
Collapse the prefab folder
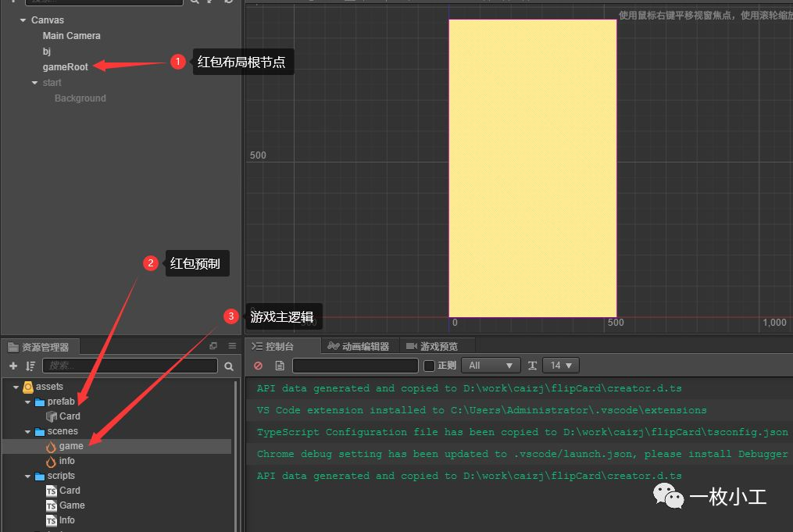click(x=28, y=402)
